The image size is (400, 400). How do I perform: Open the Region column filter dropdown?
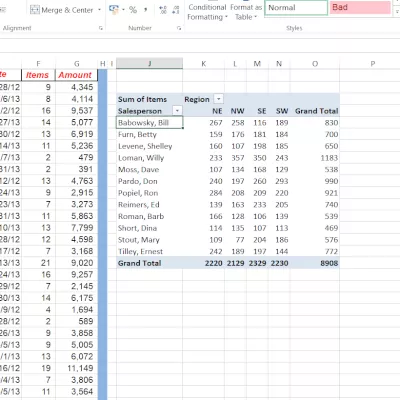pyautogui.click(x=218, y=99)
